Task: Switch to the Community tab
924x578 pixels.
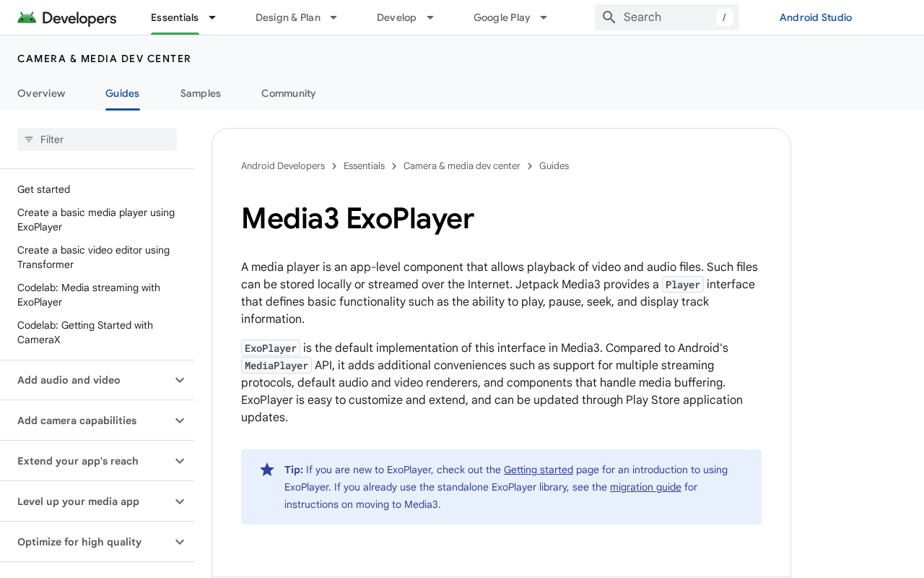Action: tap(289, 93)
